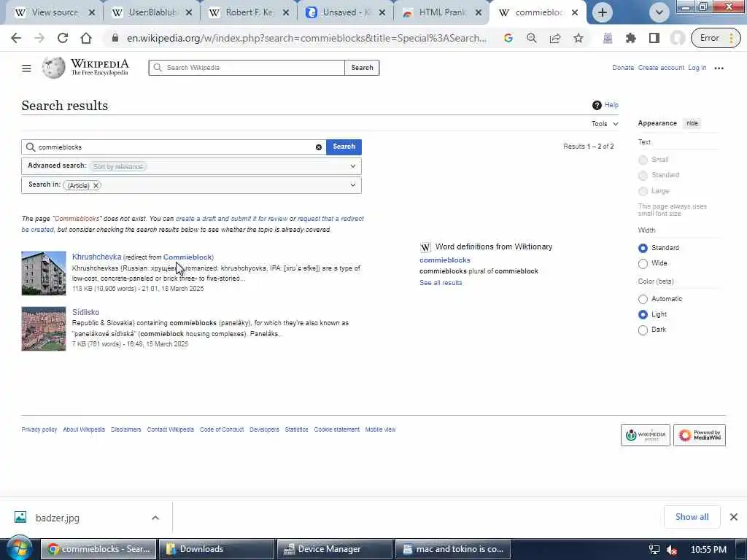Share this page via share icon
Viewport: 747px width, 560px height.
(555, 38)
